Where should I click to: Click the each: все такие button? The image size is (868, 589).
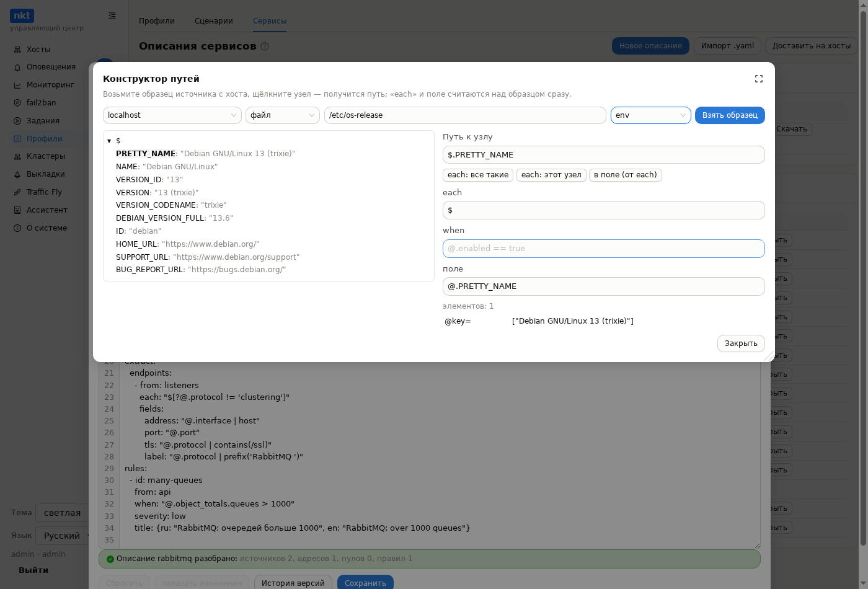(478, 175)
